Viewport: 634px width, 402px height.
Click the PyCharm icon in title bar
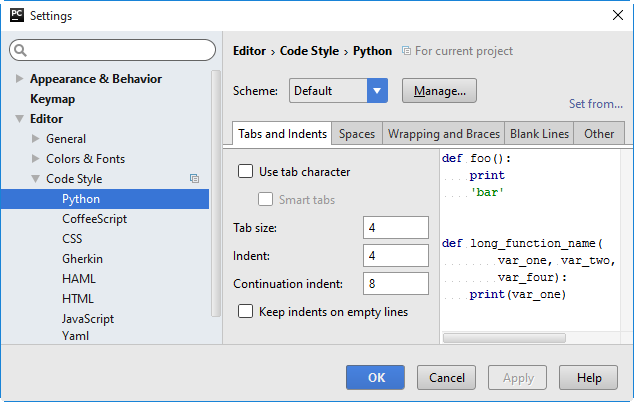[x=16, y=16]
